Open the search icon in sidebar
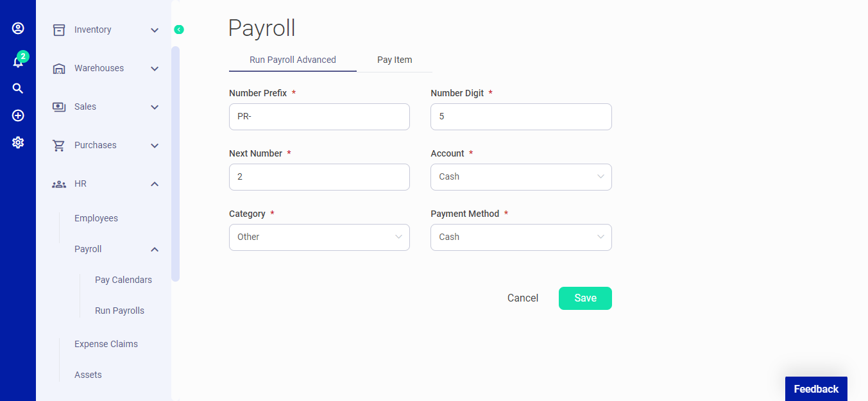 (17, 88)
